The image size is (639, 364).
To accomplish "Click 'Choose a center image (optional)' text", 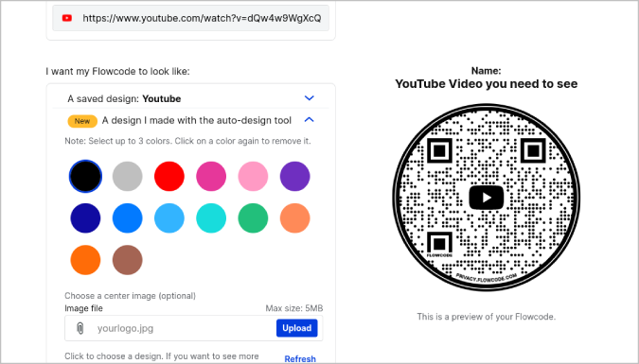I will click(x=130, y=296).
